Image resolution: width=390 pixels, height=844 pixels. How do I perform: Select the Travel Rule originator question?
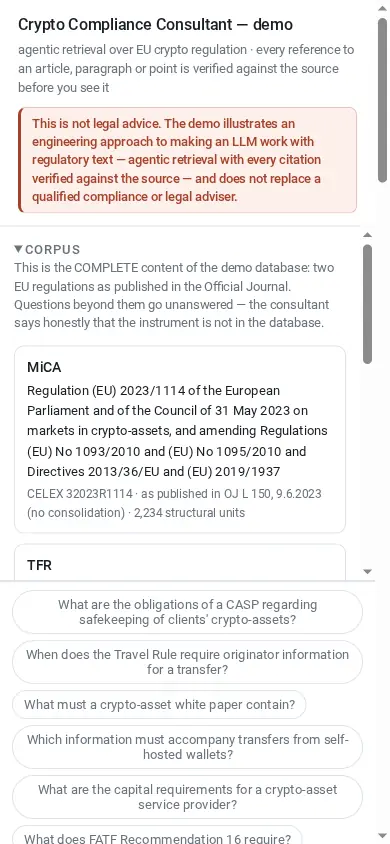tap(187, 662)
